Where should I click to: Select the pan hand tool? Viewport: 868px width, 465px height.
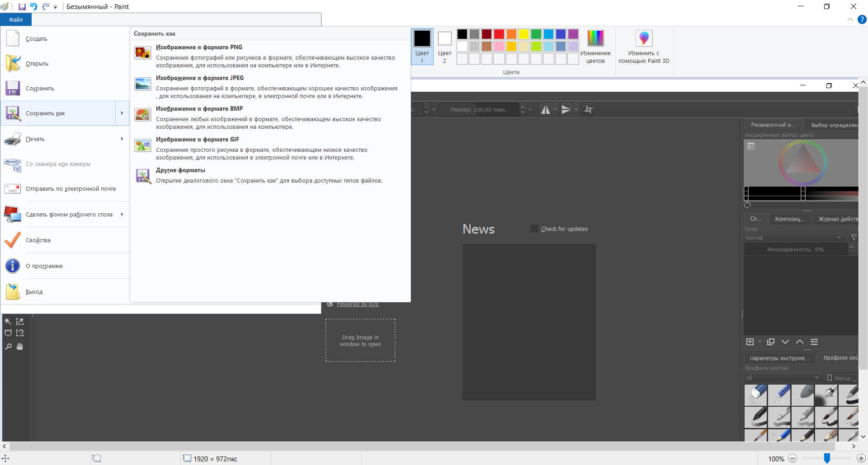(x=19, y=347)
